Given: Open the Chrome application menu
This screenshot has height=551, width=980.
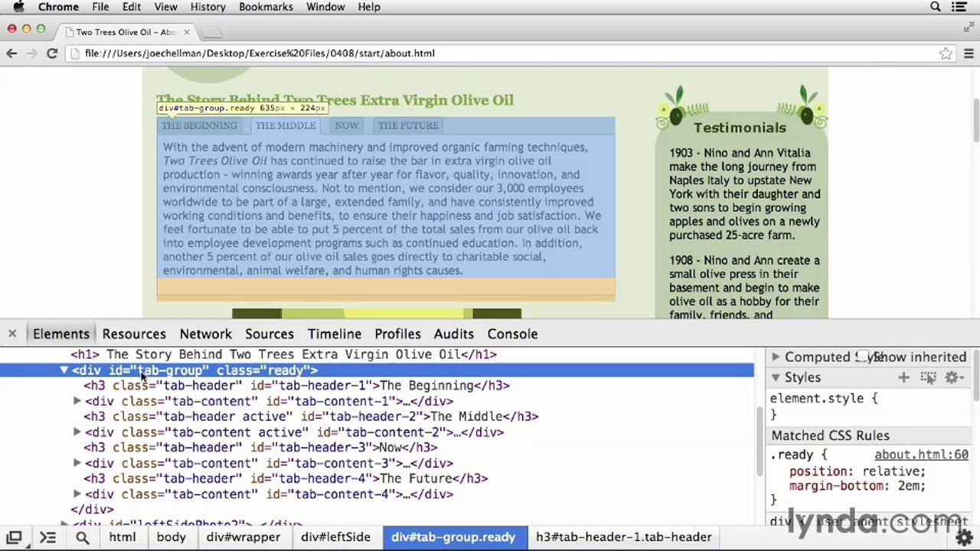Looking at the screenshot, I should pos(58,7).
